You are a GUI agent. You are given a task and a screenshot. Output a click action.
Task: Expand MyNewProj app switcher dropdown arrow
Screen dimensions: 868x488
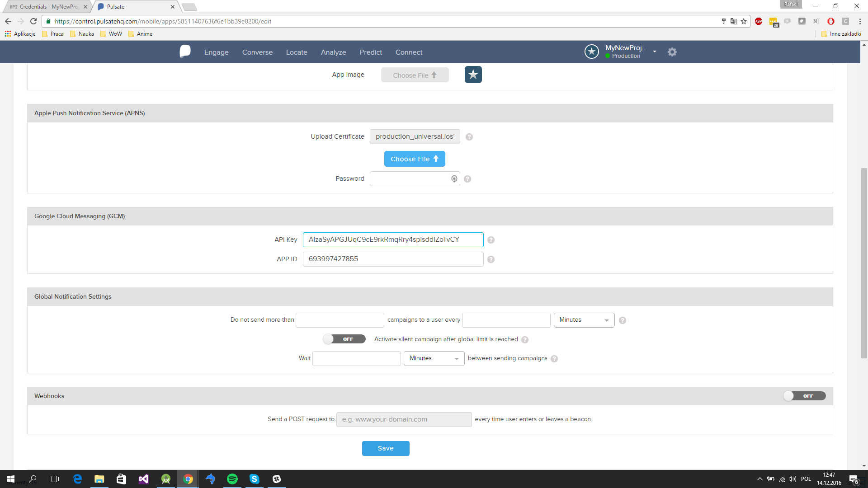click(x=655, y=52)
